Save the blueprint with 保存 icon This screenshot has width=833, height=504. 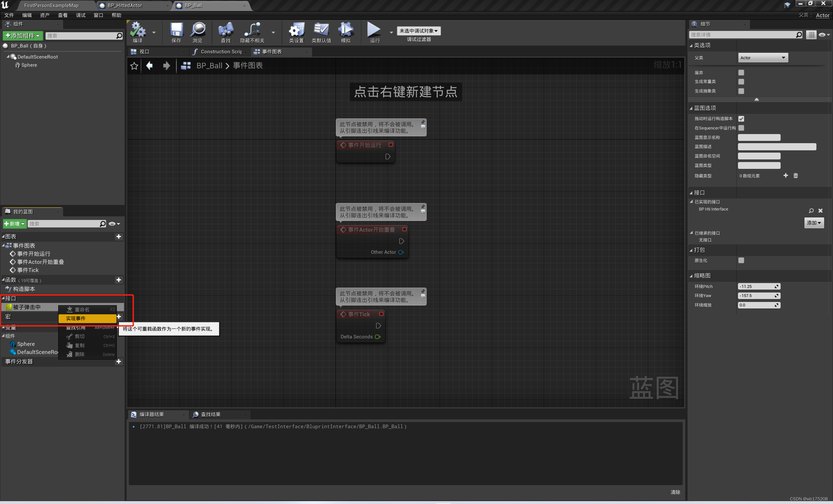click(x=176, y=32)
